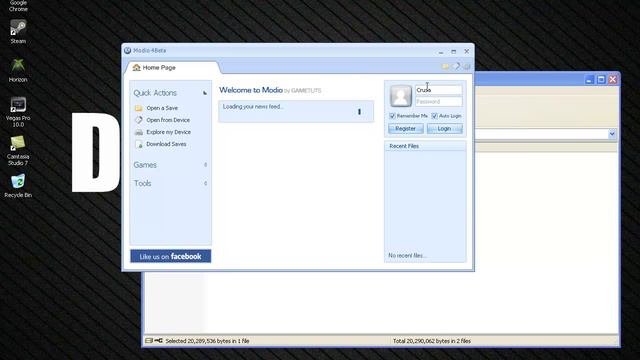Click the first status bar icon in the back window
This screenshot has height=360, width=640.
click(x=149, y=340)
